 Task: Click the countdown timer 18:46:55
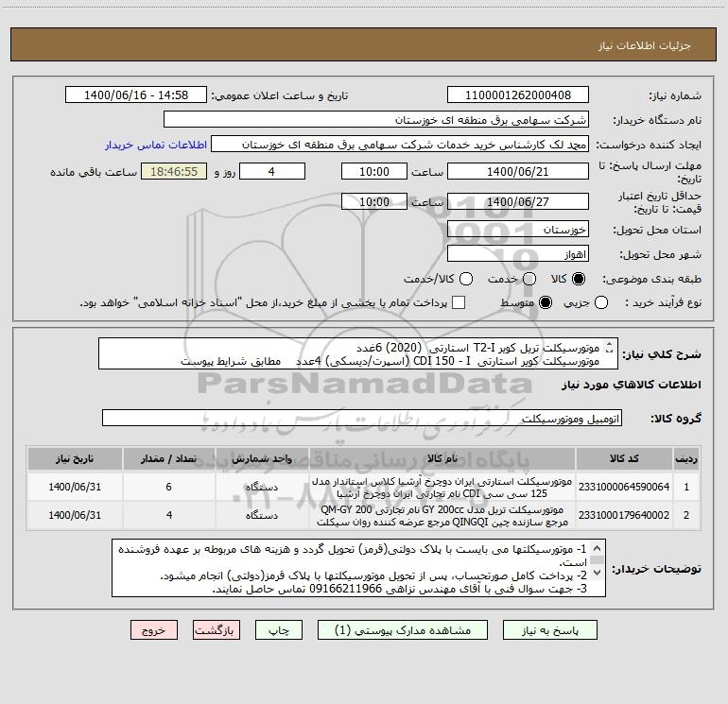[174, 171]
